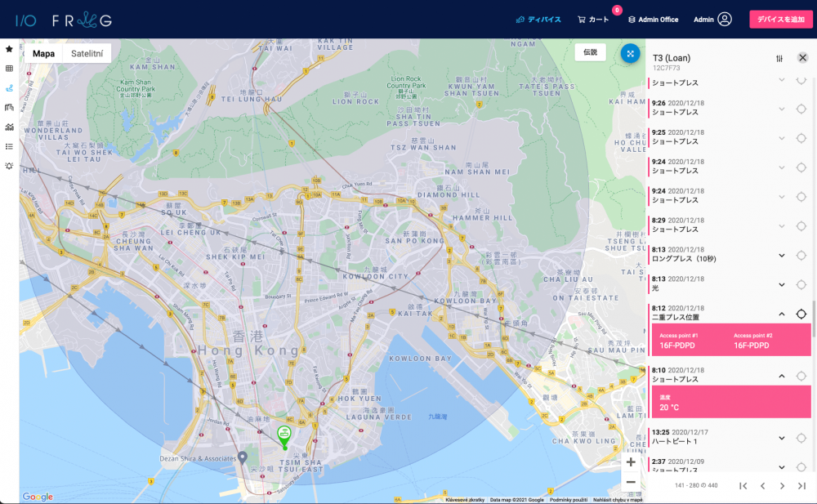Switch map to Satelitní view

pyautogui.click(x=87, y=53)
